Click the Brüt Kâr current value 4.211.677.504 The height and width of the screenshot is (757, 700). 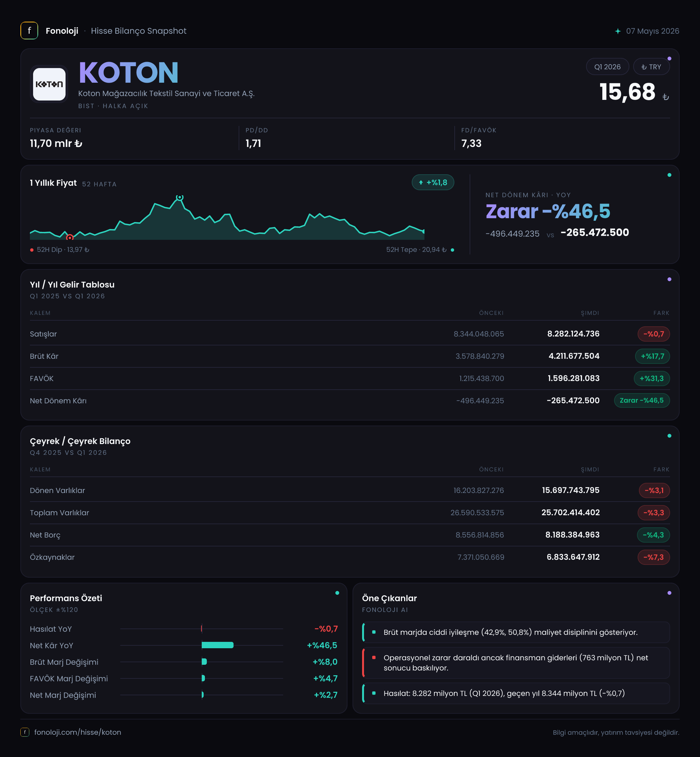click(x=574, y=356)
